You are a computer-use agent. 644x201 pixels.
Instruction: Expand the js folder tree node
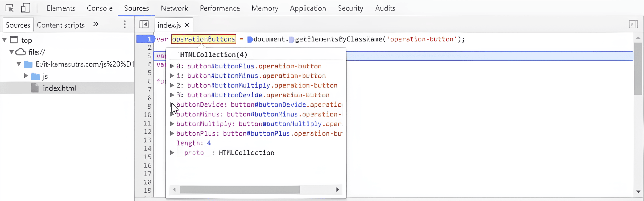[x=26, y=76]
